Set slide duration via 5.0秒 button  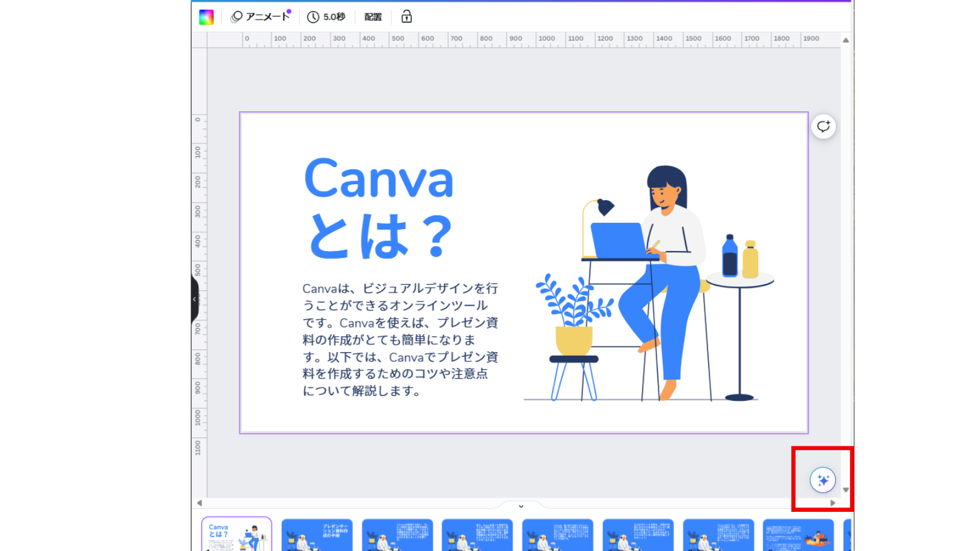tap(326, 17)
